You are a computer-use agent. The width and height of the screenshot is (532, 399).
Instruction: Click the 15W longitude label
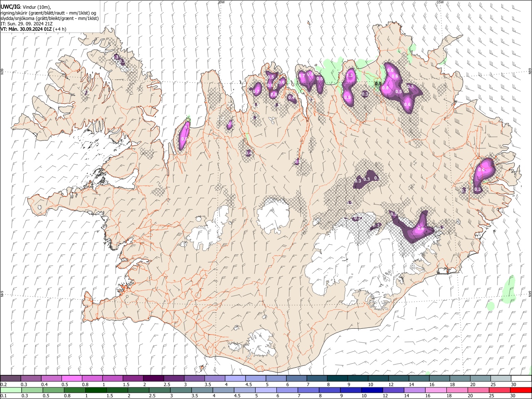click(x=440, y=2)
